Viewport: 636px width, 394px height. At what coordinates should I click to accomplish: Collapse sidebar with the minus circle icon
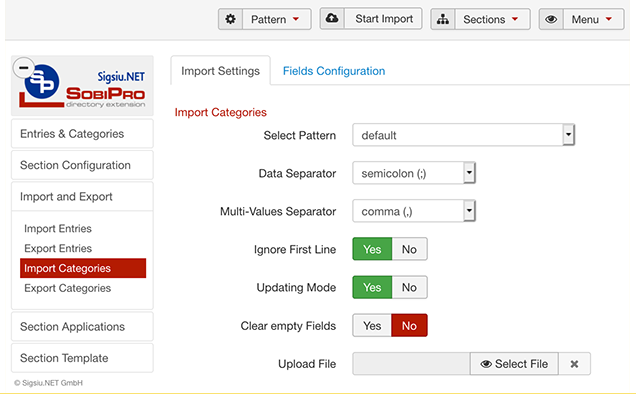point(24,68)
